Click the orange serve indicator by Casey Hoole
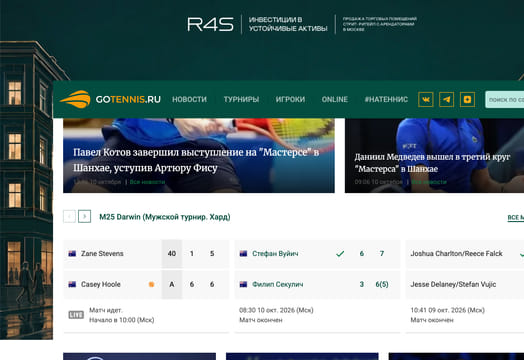 (151, 284)
